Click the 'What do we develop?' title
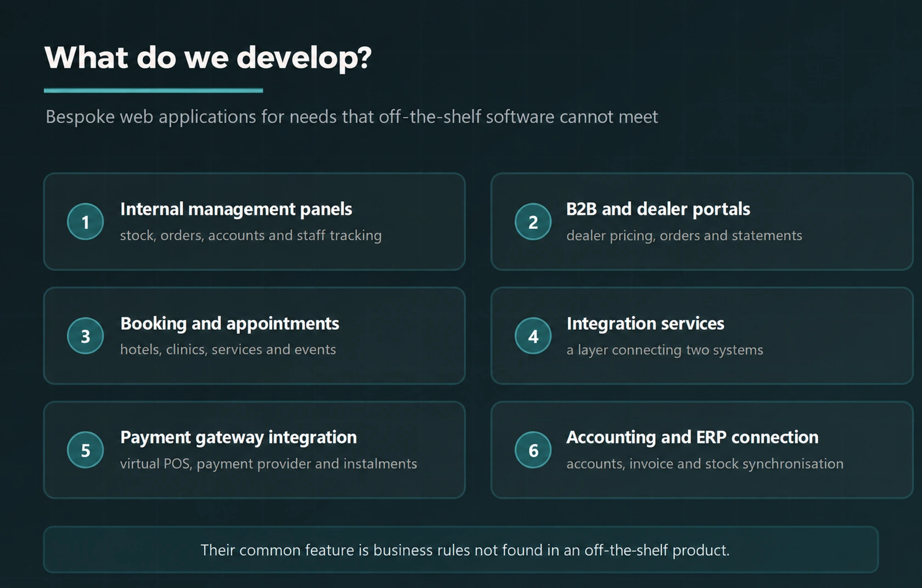Viewport: 922px width, 588px height. pos(208,58)
